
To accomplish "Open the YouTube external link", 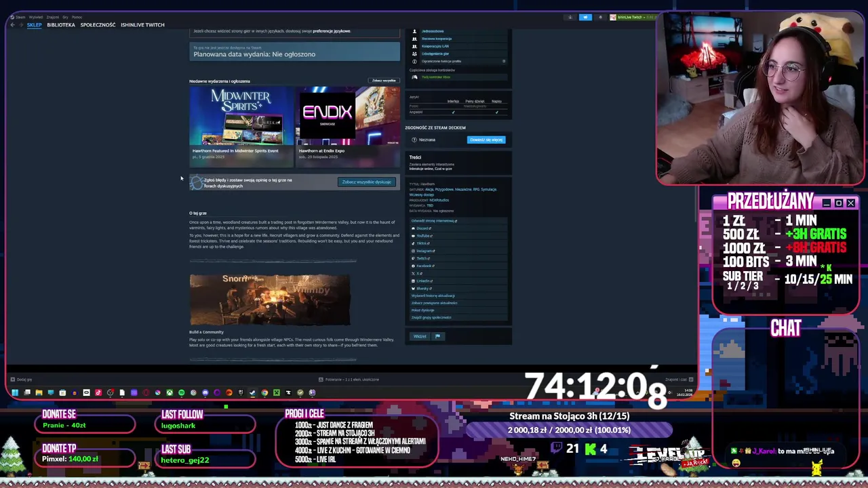I will [424, 236].
